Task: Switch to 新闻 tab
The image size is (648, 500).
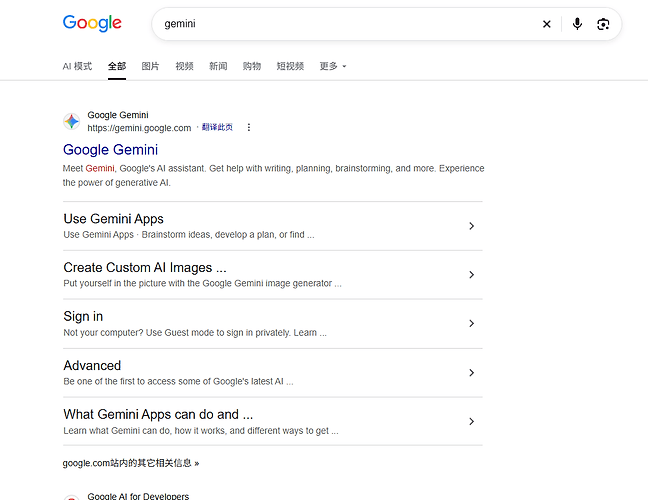Action: (x=218, y=66)
